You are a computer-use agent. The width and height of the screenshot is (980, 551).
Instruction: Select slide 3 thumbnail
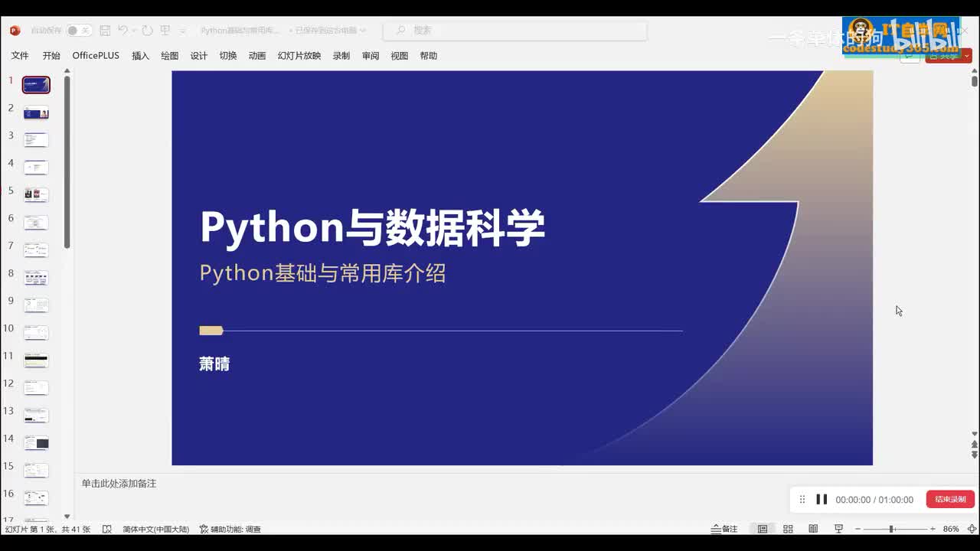(36, 140)
